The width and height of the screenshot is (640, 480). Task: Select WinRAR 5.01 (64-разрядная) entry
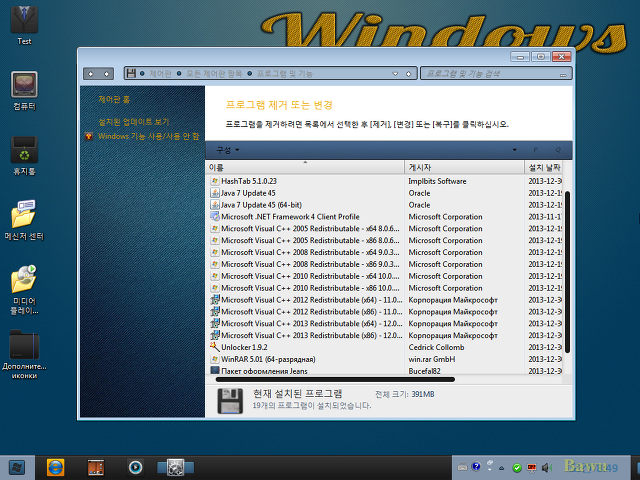pos(385,359)
